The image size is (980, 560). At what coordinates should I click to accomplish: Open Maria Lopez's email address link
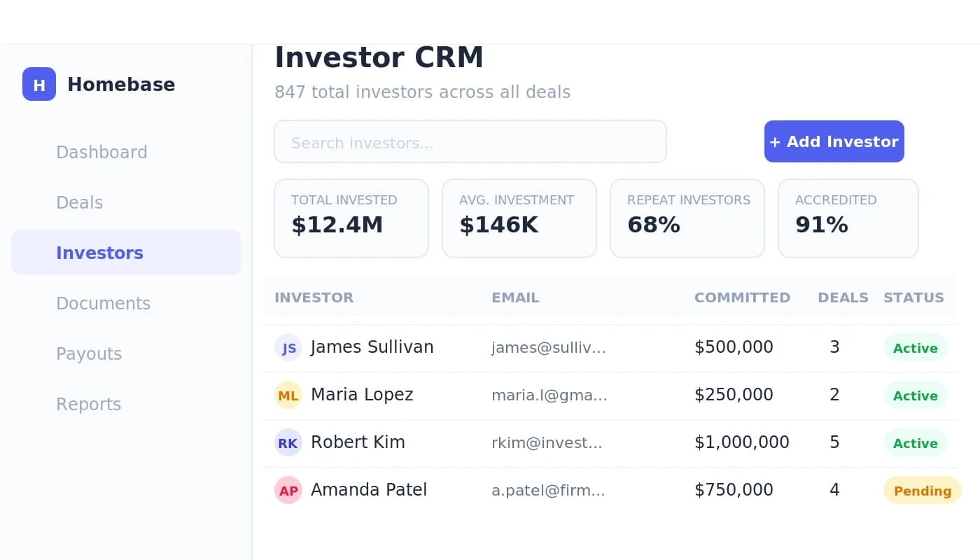point(549,395)
